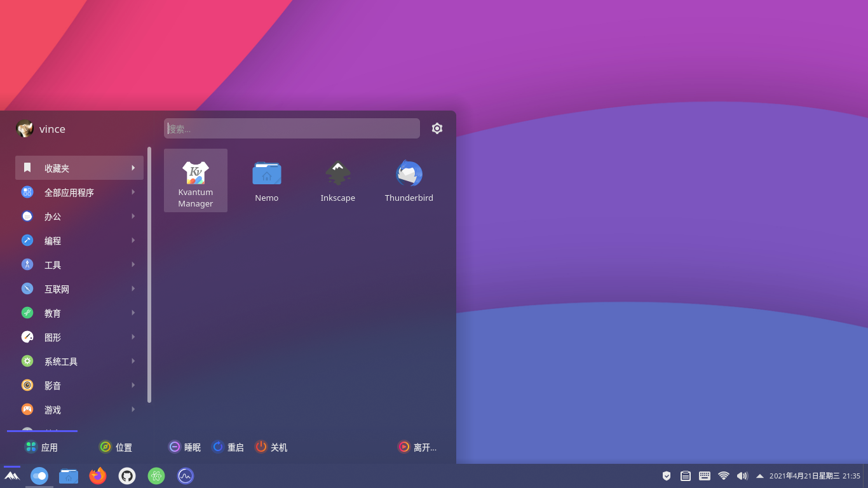Click vince user avatar
The width and height of the screenshot is (868, 488).
(25, 128)
